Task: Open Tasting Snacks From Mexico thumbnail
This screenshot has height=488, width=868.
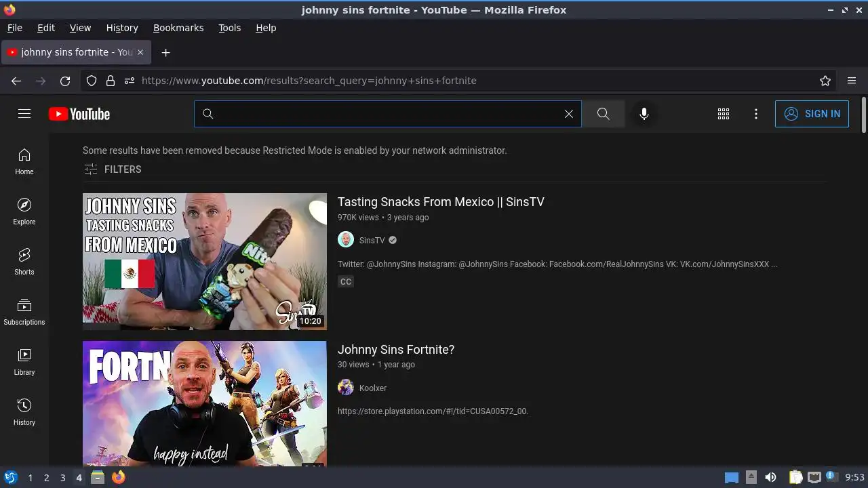Action: (205, 262)
